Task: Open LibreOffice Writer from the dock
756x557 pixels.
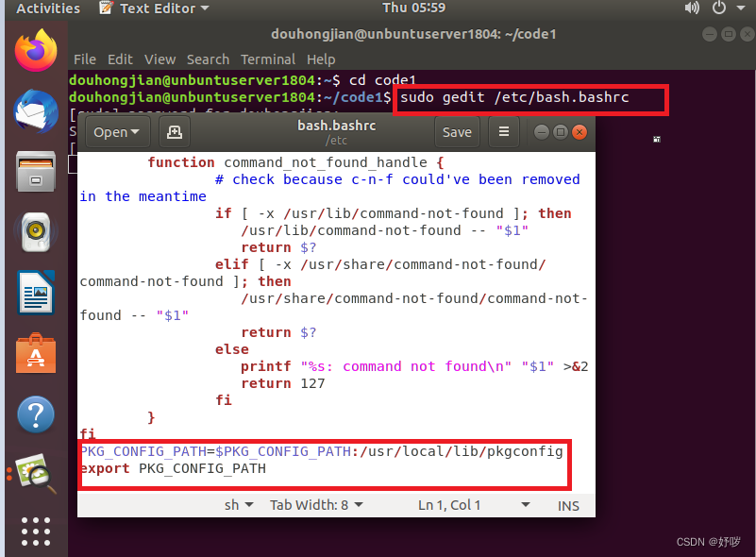Action: tap(36, 293)
